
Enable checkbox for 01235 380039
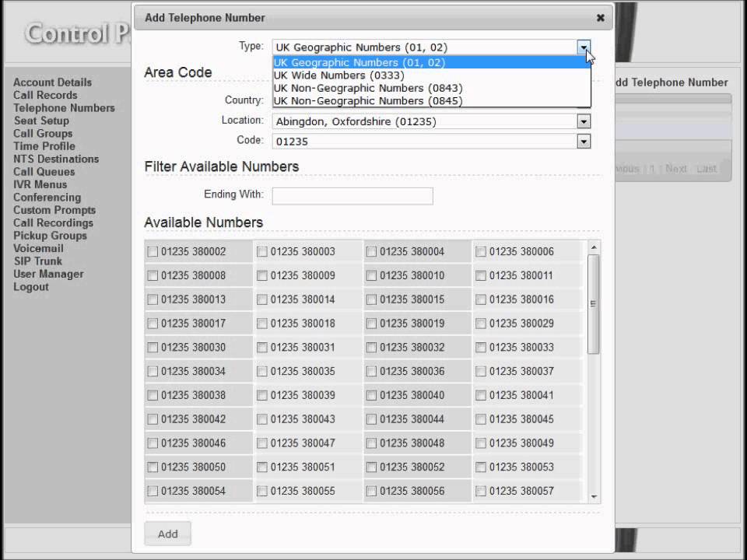pyautogui.click(x=262, y=395)
